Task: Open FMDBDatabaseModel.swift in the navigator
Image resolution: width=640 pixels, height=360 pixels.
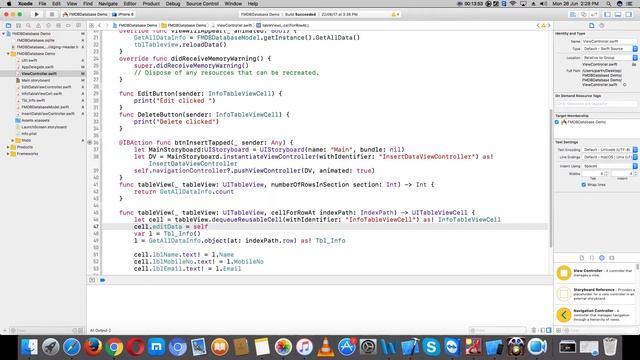Action: [x=45, y=107]
